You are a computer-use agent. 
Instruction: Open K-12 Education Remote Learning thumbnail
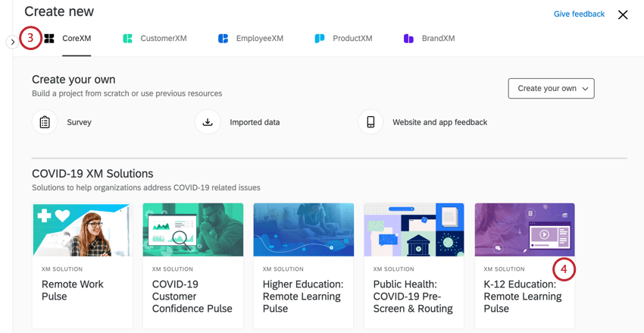[525, 230]
